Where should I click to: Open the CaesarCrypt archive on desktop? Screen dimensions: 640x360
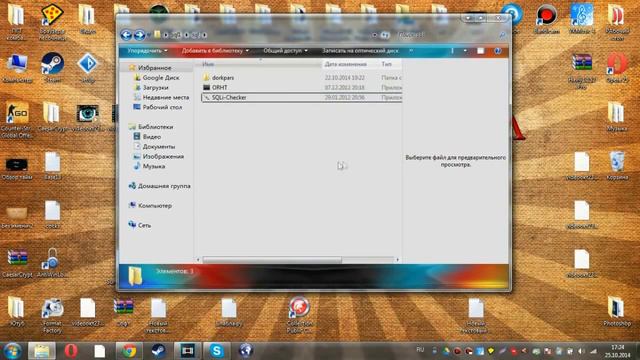(x=17, y=263)
